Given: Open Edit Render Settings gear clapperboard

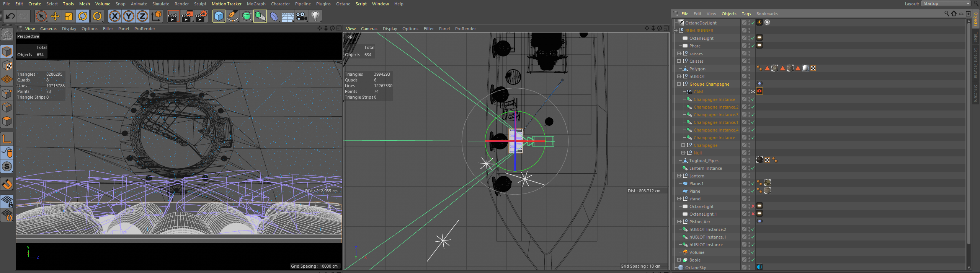Looking at the screenshot, I should pyautogui.click(x=201, y=16).
